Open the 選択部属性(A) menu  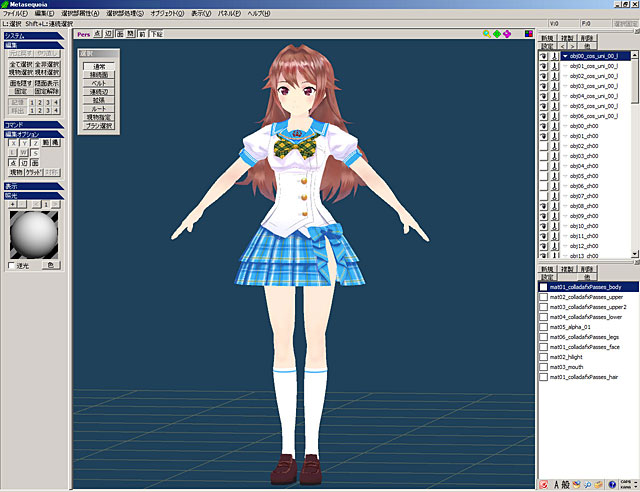tap(80, 13)
